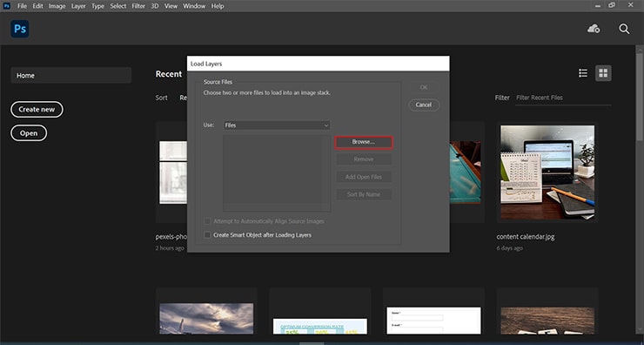Viewport: 644px width, 345px height.
Task: Switch recent files to list view
Action: pos(583,73)
